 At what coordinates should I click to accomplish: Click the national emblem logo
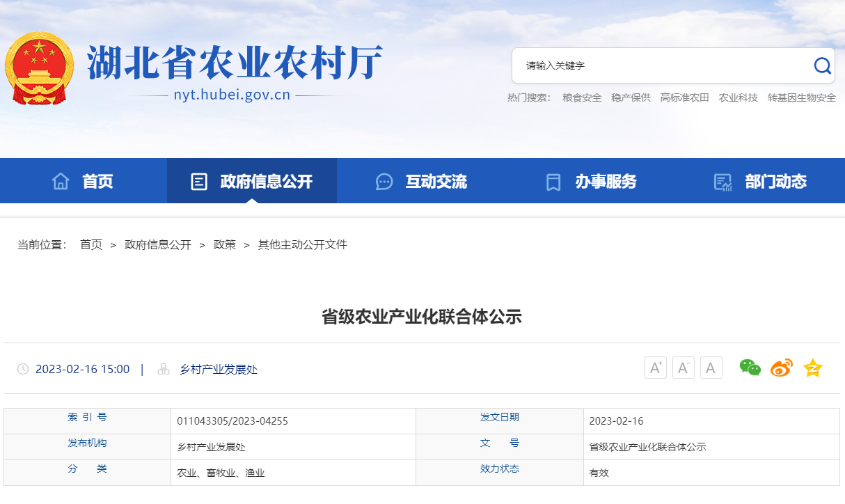pyautogui.click(x=39, y=68)
